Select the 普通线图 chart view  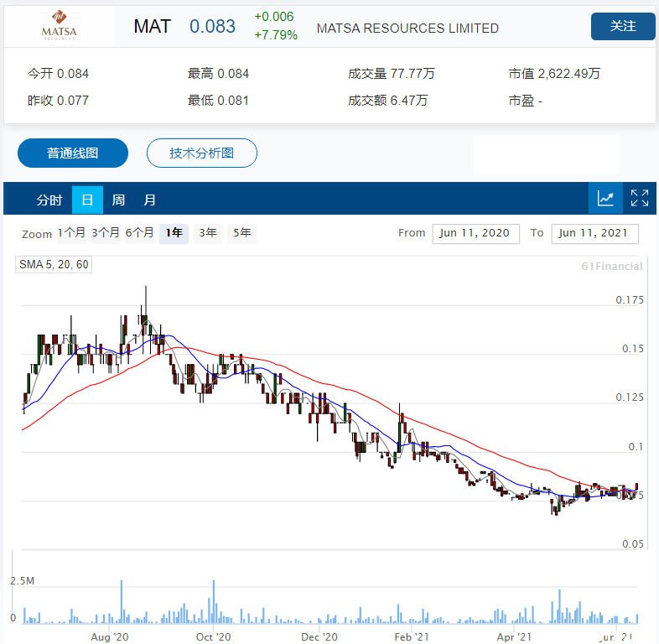click(x=73, y=153)
